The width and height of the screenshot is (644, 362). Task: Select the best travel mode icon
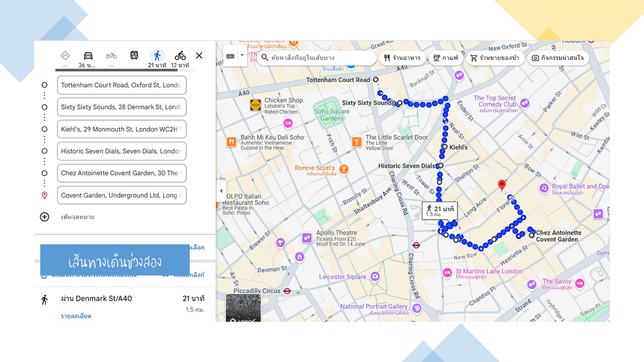(65, 56)
